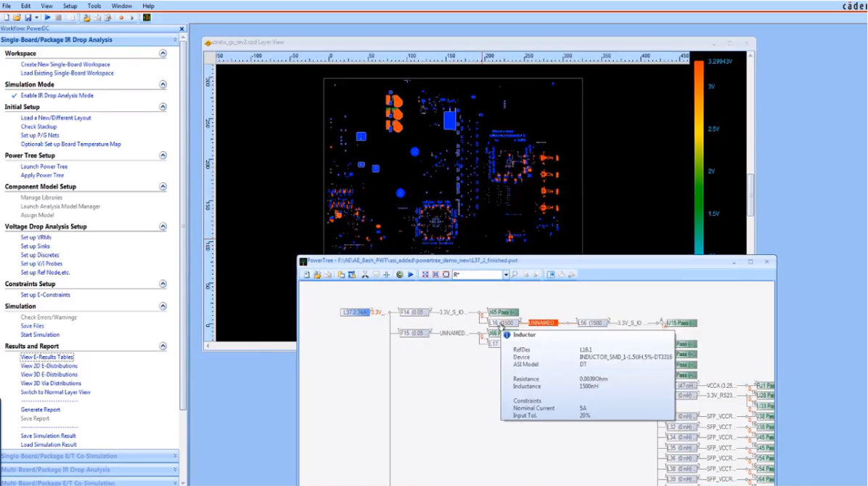Collapse the Initial Setup section
This screenshot has height=486, width=868.
point(163,106)
